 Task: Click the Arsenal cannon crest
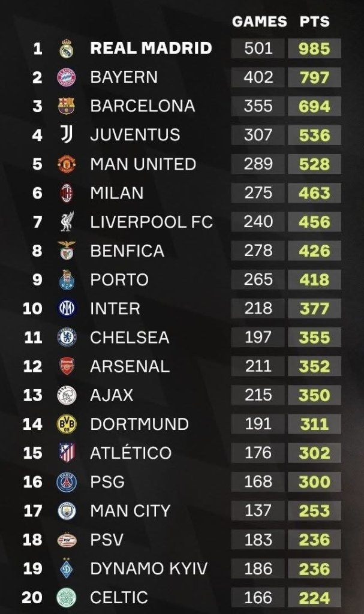(67, 366)
